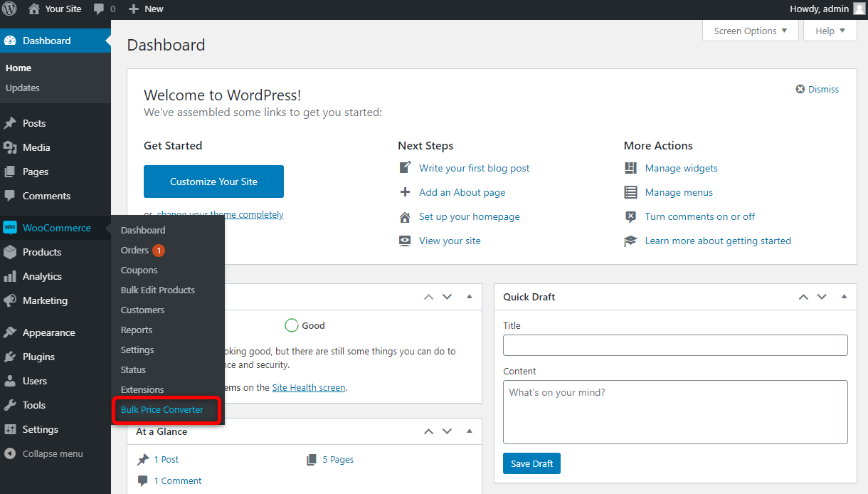Click the widgets icon beside Manage widgets
This screenshot has width=868, height=494.
pos(630,168)
